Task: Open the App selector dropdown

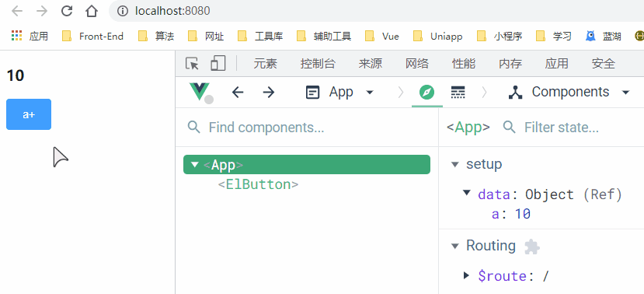Action: point(339,92)
